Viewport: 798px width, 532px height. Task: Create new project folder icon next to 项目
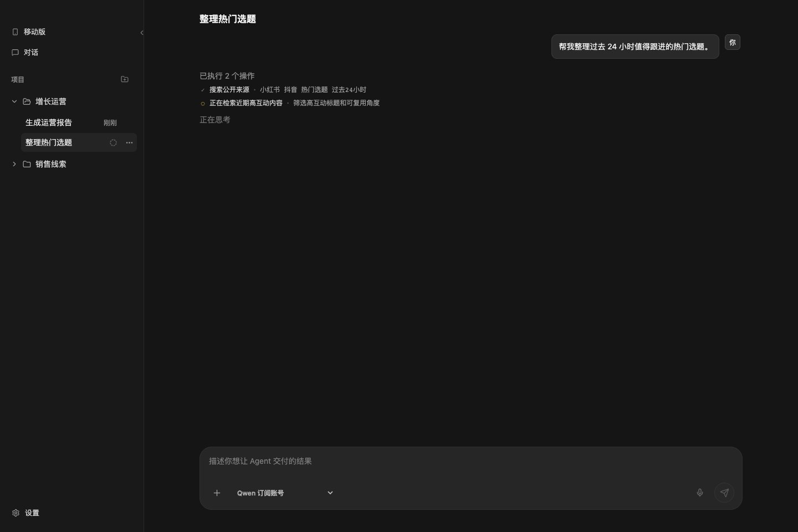(x=125, y=79)
